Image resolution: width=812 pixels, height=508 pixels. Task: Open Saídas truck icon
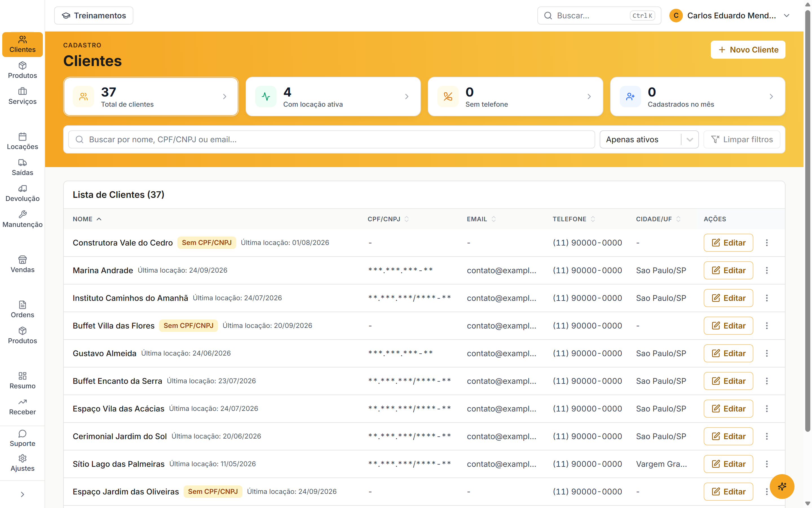click(x=23, y=163)
